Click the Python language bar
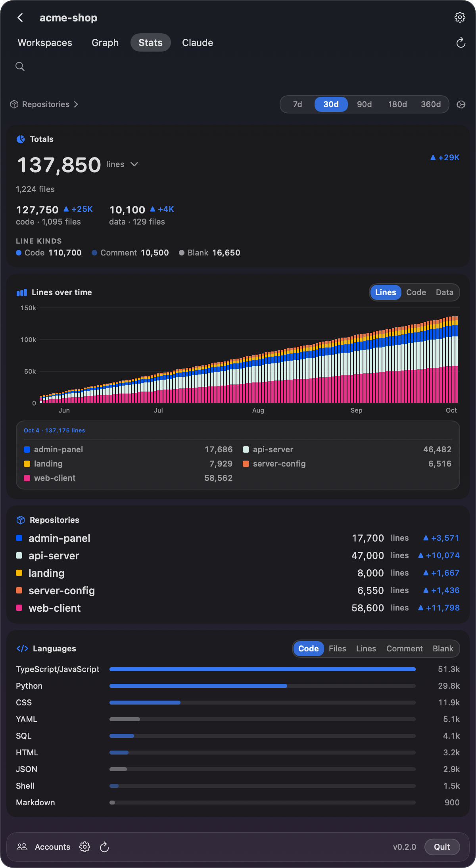 [x=263, y=686]
